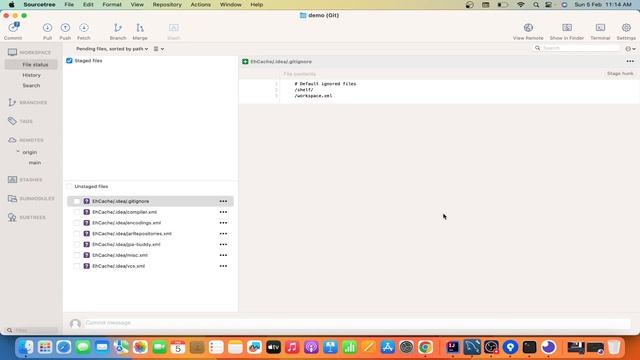Select the jpa-buddy.xml unstaged file

(150, 244)
